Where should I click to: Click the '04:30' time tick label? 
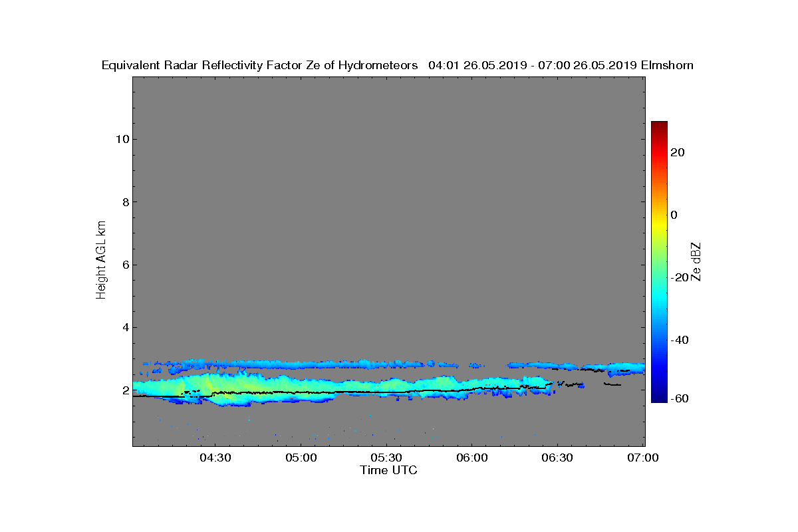pos(215,458)
